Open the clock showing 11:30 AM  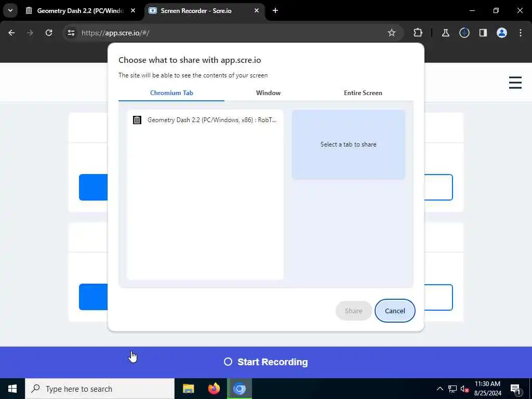coord(487,389)
